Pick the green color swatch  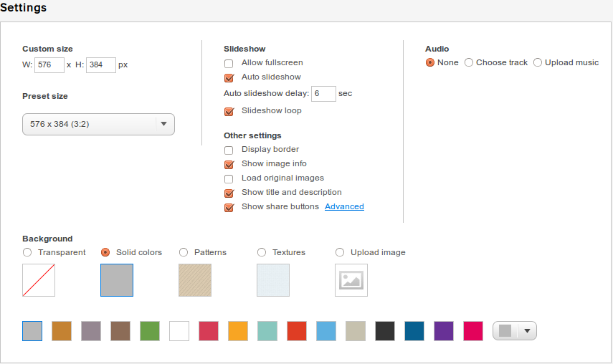pos(150,331)
